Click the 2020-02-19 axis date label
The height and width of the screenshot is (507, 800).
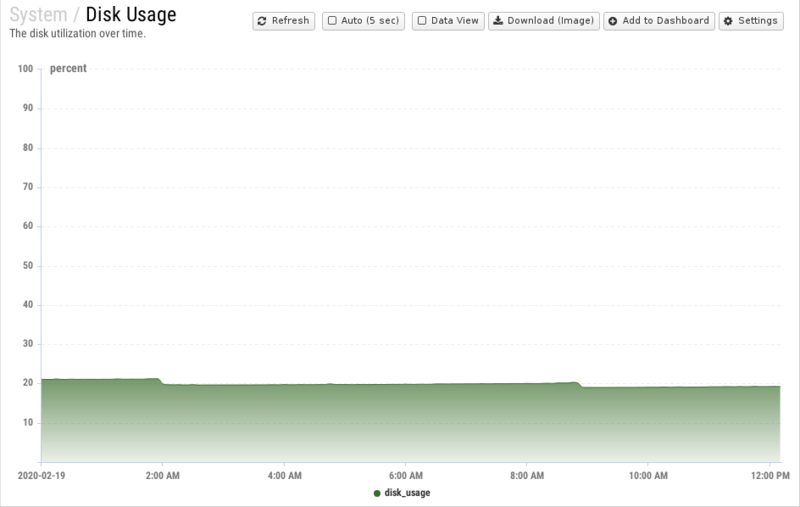pyautogui.click(x=41, y=475)
